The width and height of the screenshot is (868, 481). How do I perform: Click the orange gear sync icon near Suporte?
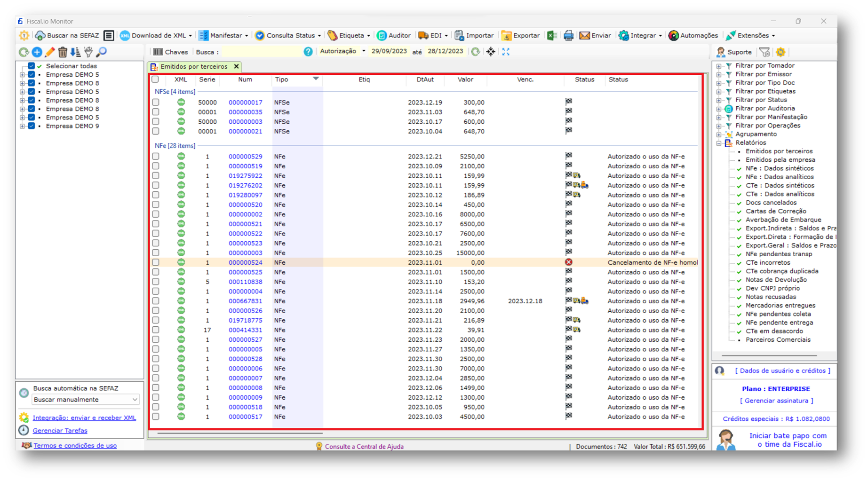(780, 52)
